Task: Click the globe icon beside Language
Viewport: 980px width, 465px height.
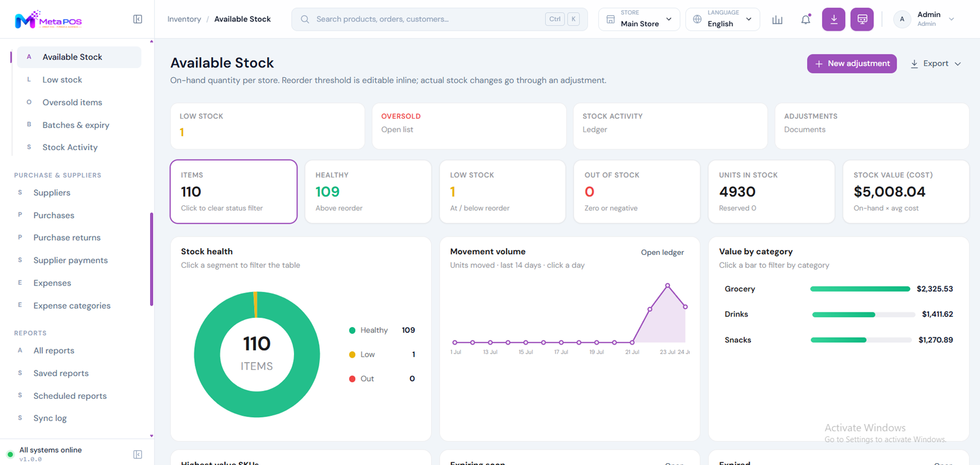Action: click(x=697, y=20)
